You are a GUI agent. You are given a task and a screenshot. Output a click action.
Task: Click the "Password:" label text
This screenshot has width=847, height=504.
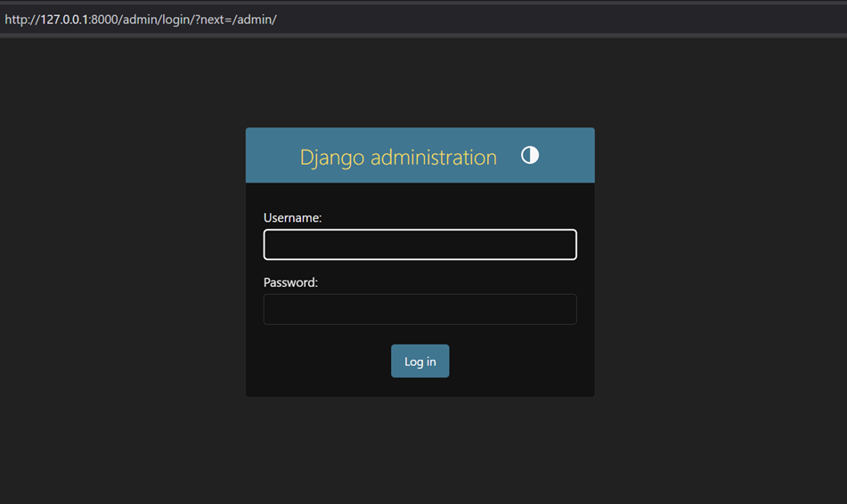(x=290, y=282)
